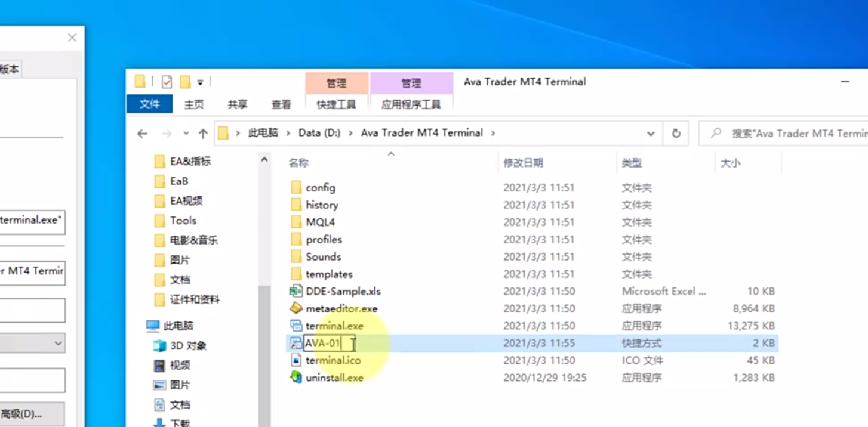Click the metaeditor.exe application icon

(x=296, y=308)
